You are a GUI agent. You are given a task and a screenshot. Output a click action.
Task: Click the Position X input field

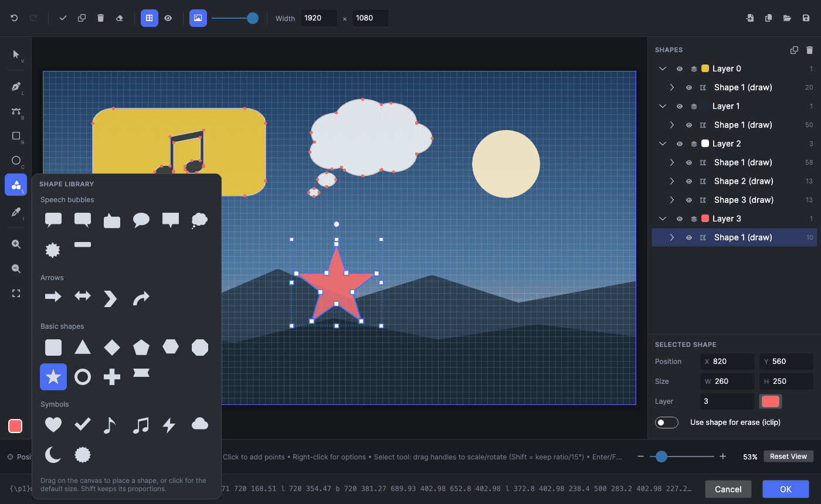[x=727, y=362]
